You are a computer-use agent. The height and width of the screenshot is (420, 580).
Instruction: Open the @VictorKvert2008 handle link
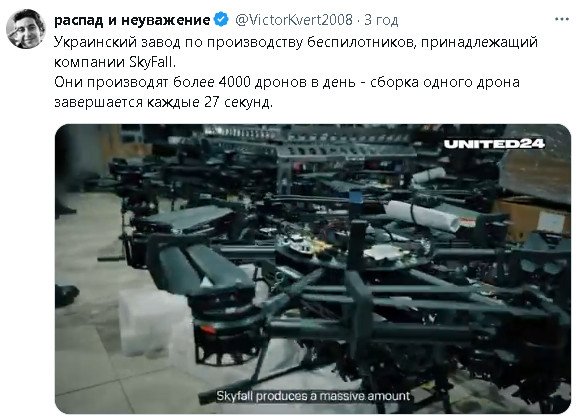[294, 20]
